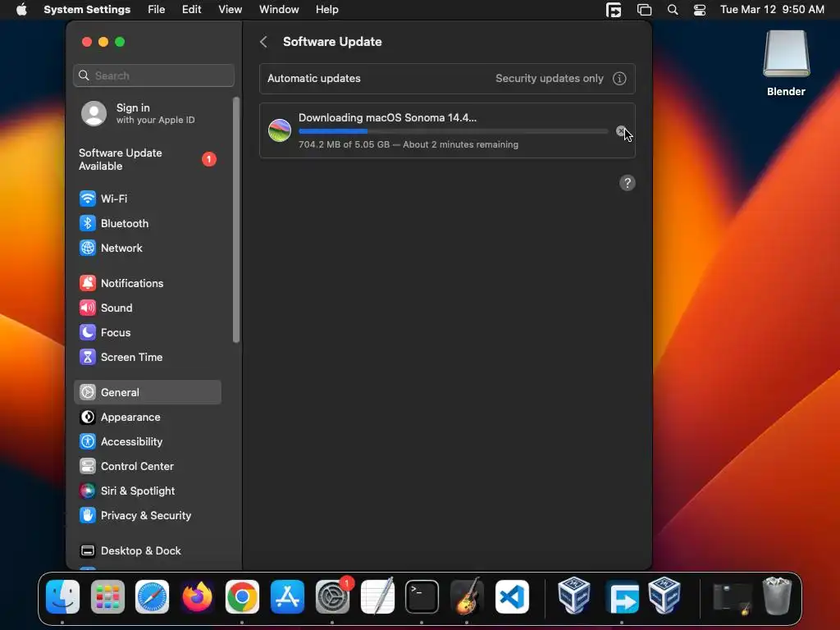Open the File menu
Image resolution: width=840 pixels, height=630 pixels.
tap(157, 10)
